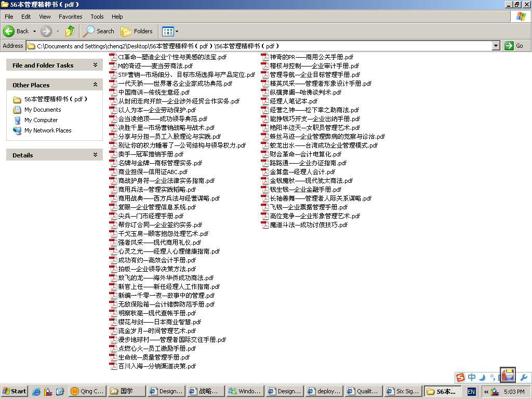Viewport: 532px width, 399px height.
Task: Open the 56本管理精粹书 folder in Other Places
Action: point(56,99)
